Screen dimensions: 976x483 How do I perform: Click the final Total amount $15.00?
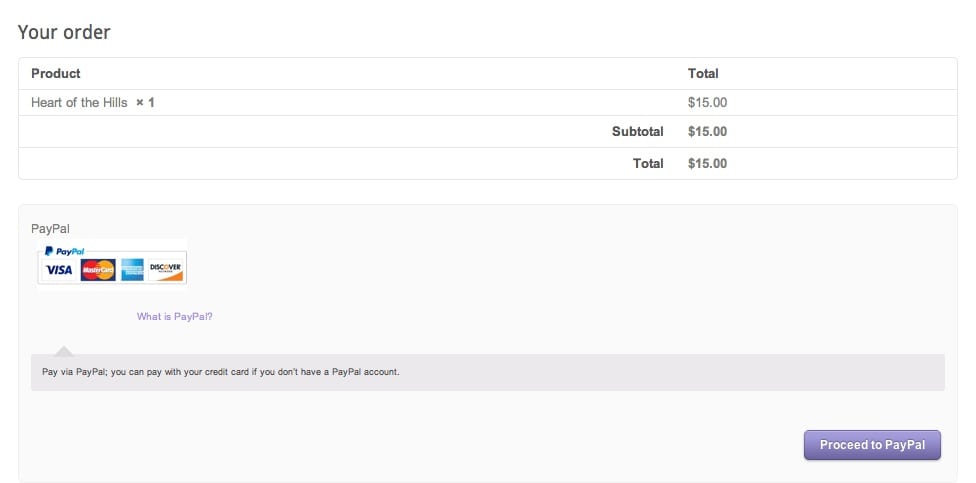tap(708, 164)
